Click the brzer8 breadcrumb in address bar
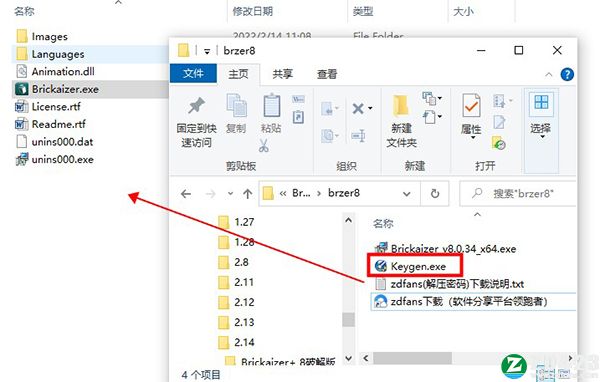The height and width of the screenshot is (382, 600). pyautogui.click(x=344, y=193)
